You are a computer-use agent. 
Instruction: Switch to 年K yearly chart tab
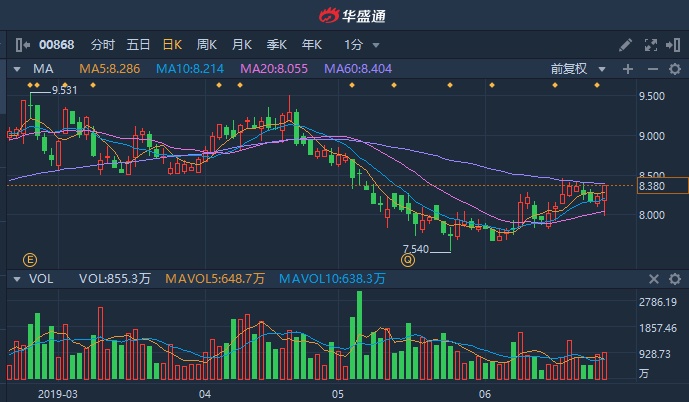tap(312, 45)
